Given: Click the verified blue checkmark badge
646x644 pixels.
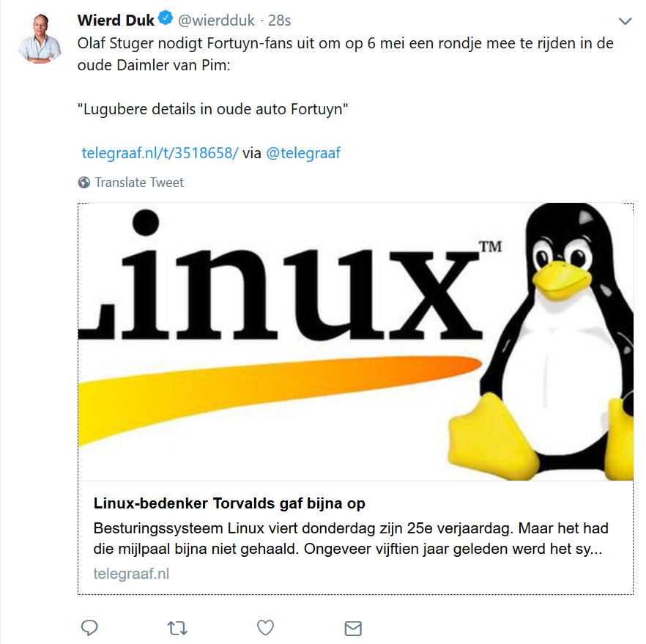Looking at the screenshot, I should click(x=166, y=18).
